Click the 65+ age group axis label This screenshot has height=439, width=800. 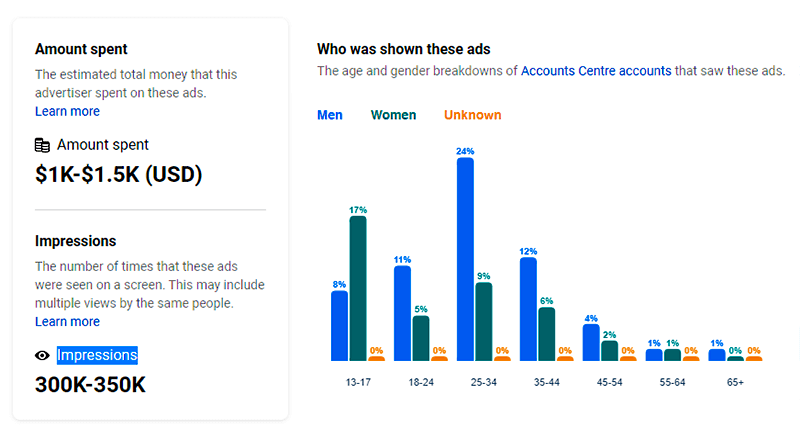pyautogui.click(x=734, y=381)
